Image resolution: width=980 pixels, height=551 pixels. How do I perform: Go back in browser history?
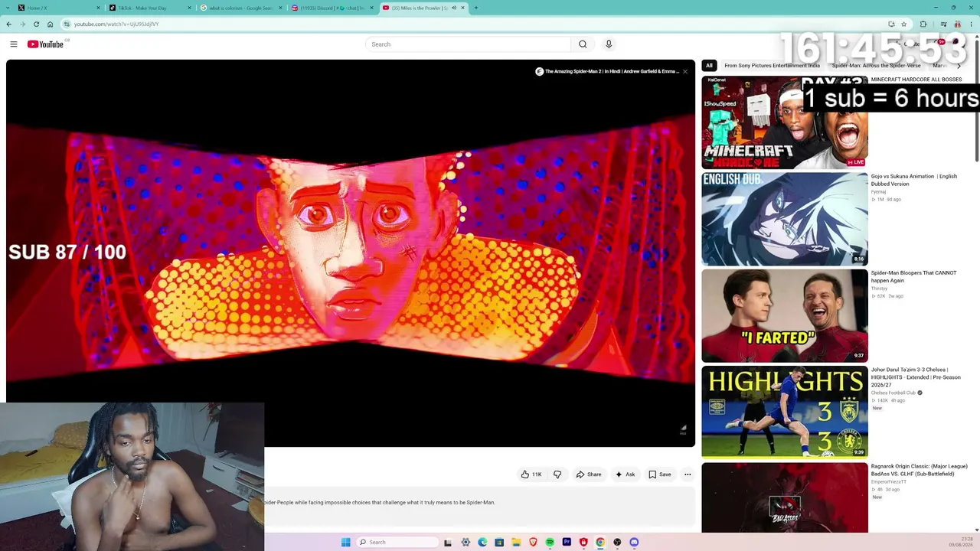click(8, 24)
